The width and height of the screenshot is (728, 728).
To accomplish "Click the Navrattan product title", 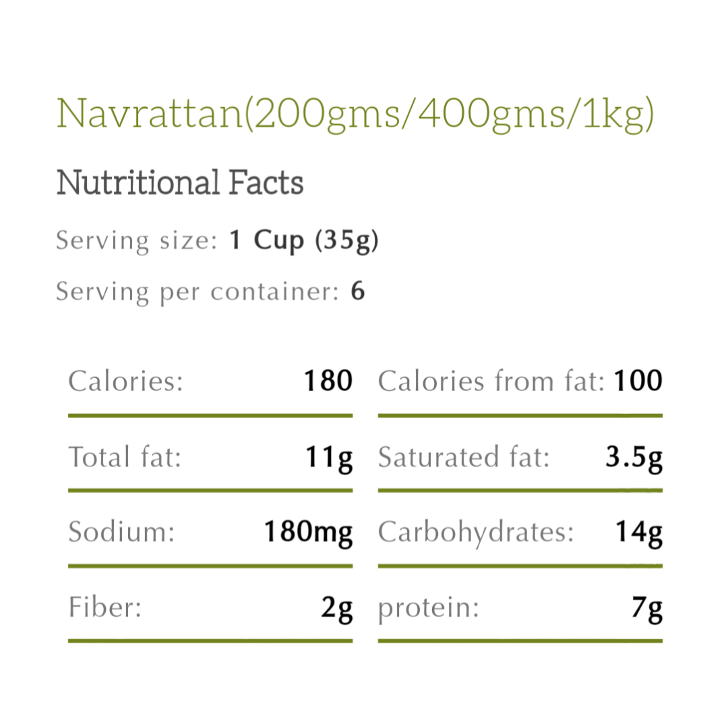I will pos(355,114).
